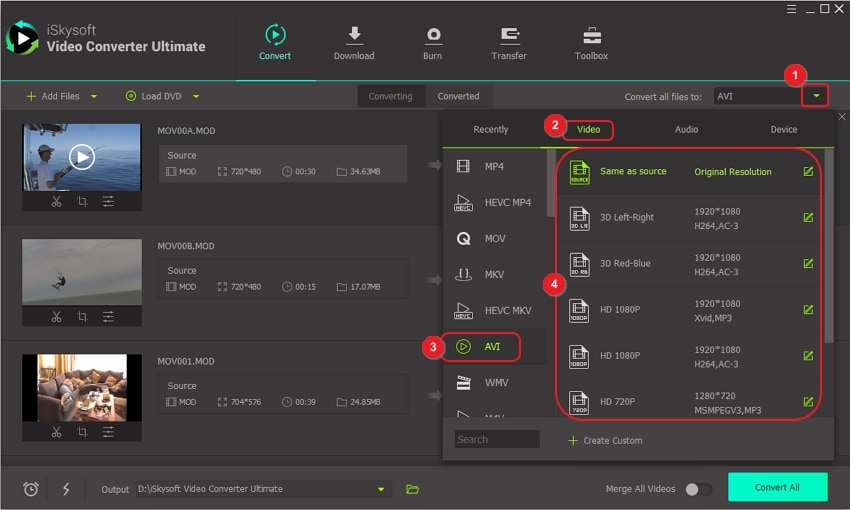This screenshot has height=510, width=850.
Task: Crop the MOV00B.MOD video
Action: (x=82, y=317)
